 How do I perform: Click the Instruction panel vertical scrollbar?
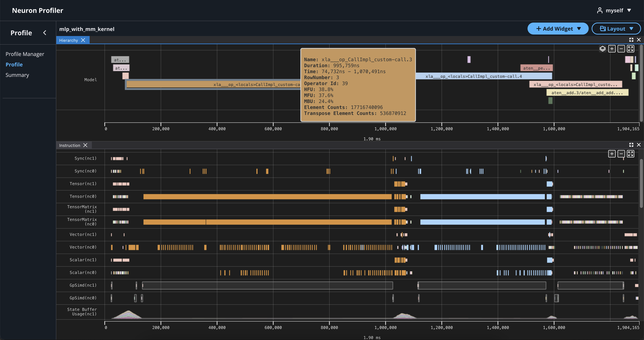tap(641, 183)
